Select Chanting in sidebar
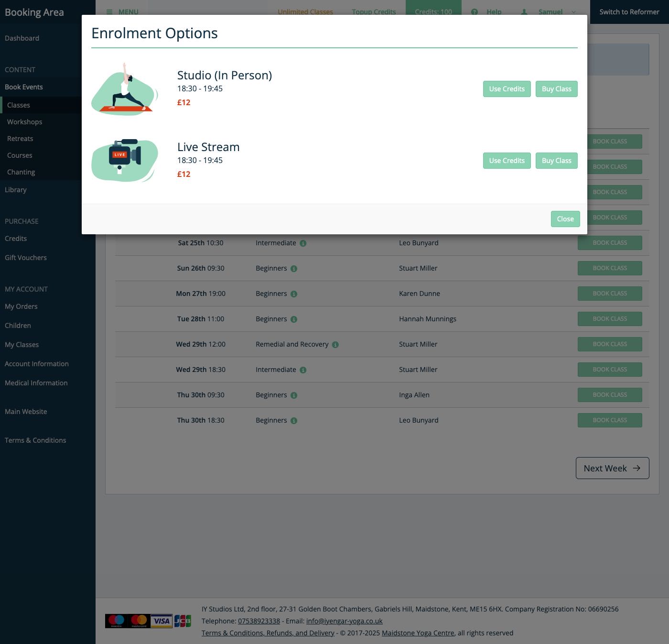 [x=21, y=172]
